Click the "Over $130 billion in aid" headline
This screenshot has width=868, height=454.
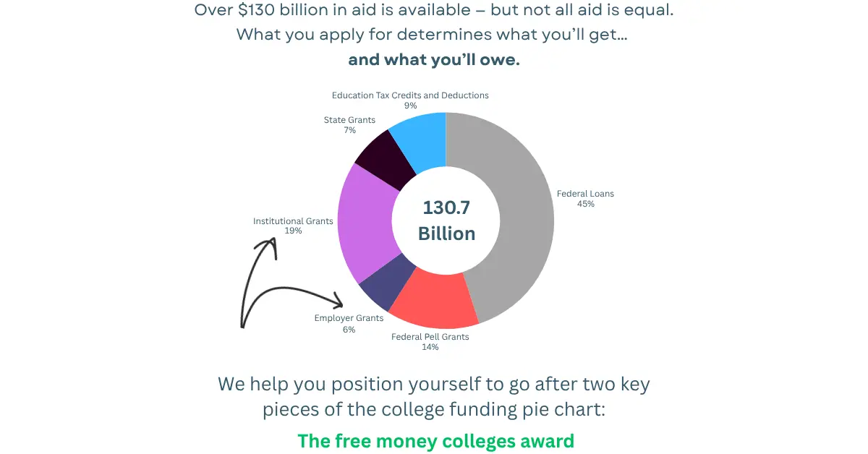click(434, 11)
